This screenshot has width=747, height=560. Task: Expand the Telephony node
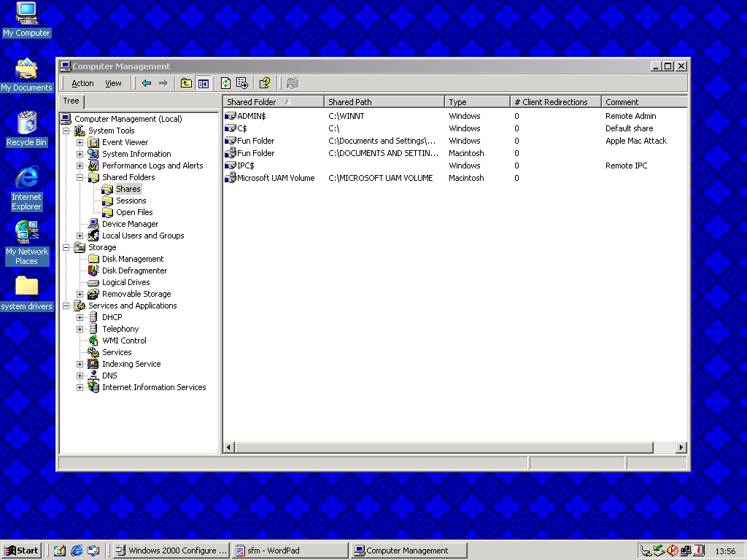point(80,329)
